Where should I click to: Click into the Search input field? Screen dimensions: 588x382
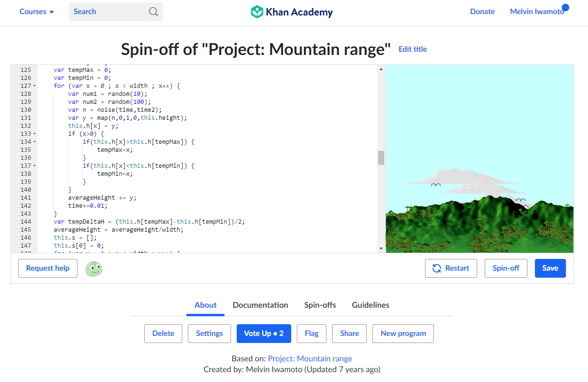(x=109, y=12)
